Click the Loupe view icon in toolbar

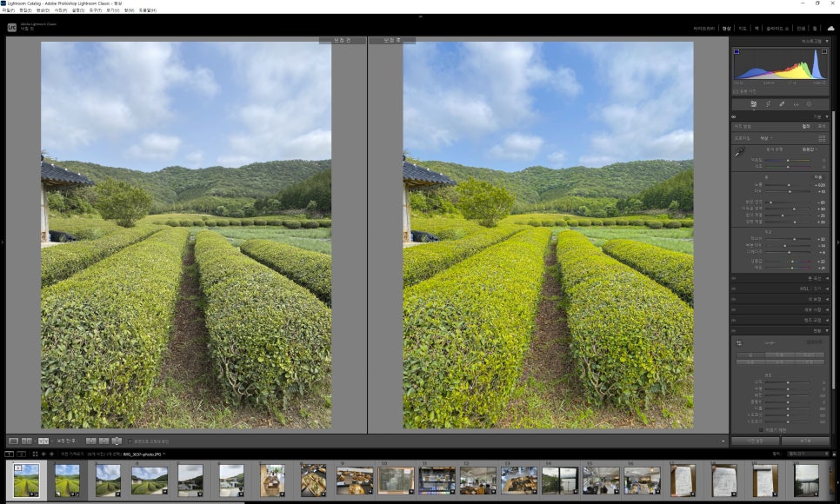pos(13,441)
